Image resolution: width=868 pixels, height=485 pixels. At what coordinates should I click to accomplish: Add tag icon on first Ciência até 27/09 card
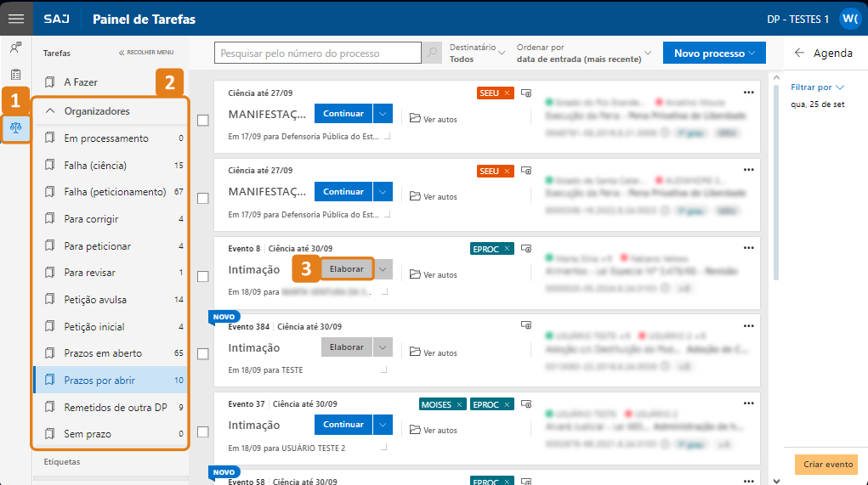pos(526,93)
